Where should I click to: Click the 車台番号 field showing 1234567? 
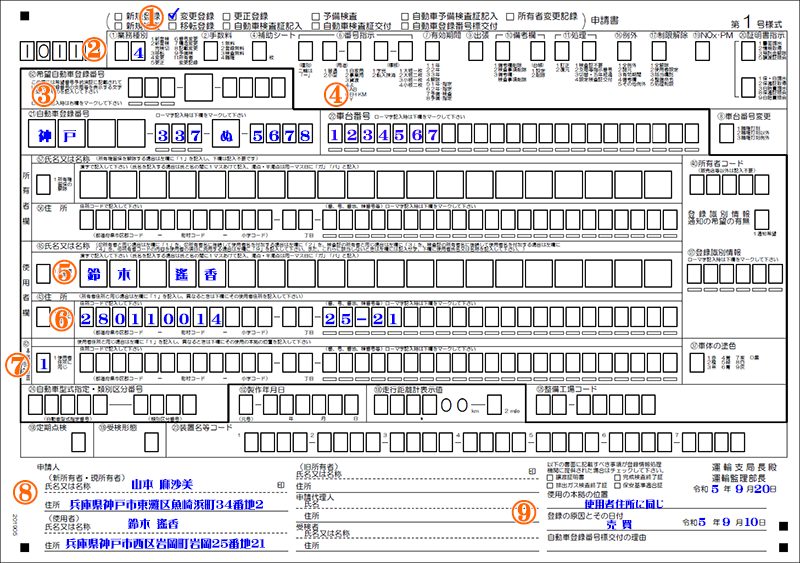(383, 133)
